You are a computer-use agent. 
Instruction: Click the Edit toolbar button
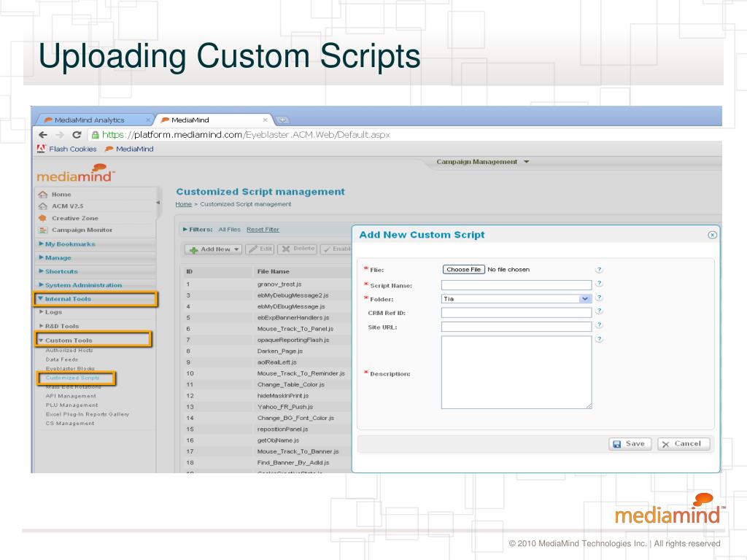click(260, 249)
